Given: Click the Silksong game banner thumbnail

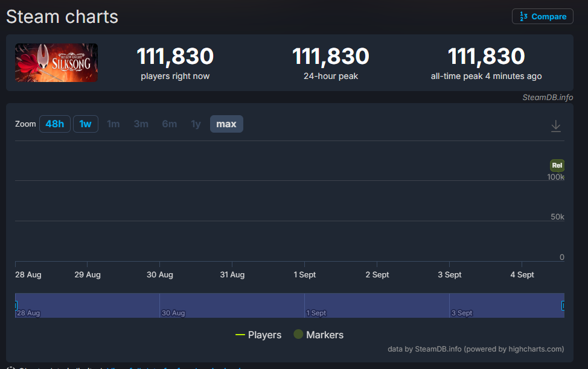Looking at the screenshot, I should 56,63.
